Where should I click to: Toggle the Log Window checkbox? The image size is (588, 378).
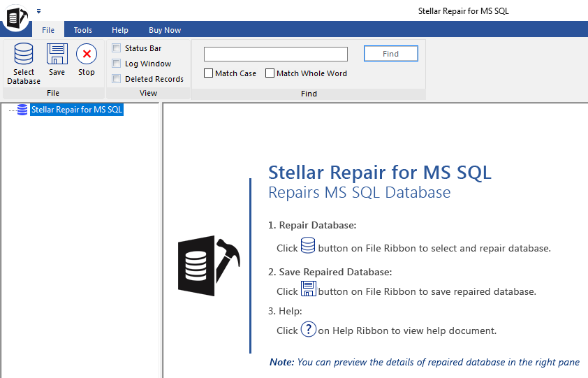(x=117, y=64)
